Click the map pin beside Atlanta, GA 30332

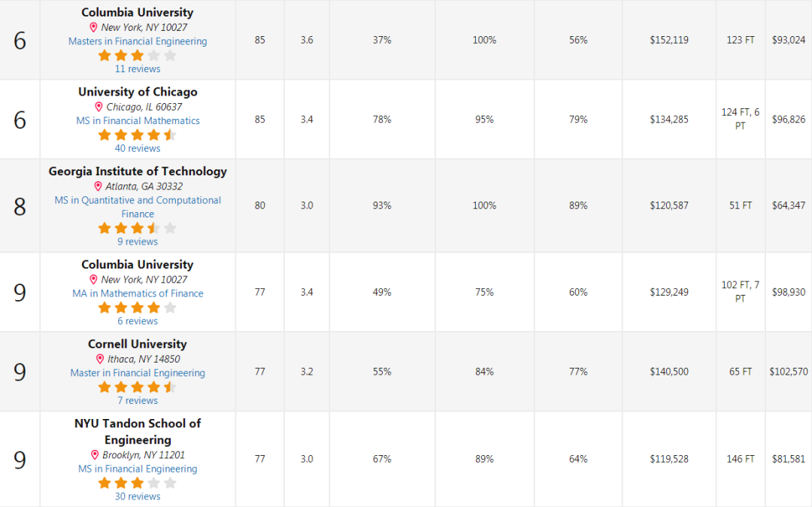point(98,187)
